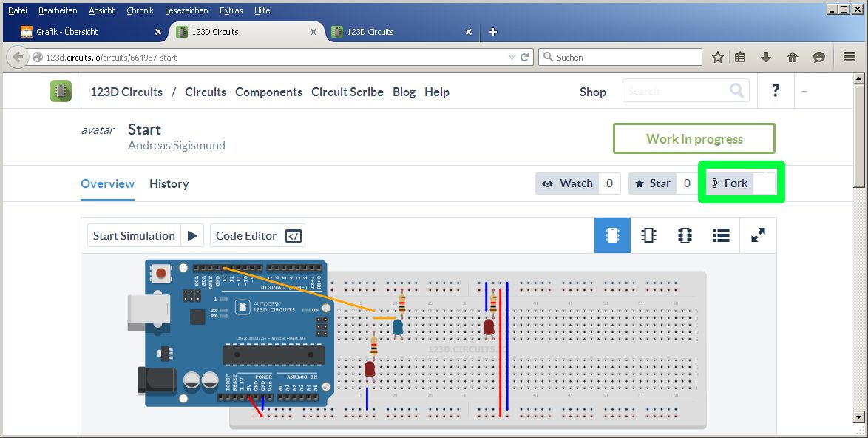Switch to the PCB view icon
The image size is (868, 438).
685,235
